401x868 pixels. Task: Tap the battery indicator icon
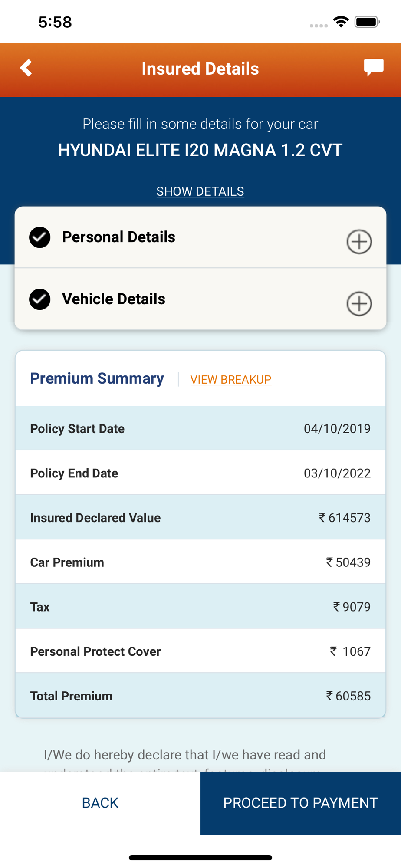pyautogui.click(x=367, y=22)
